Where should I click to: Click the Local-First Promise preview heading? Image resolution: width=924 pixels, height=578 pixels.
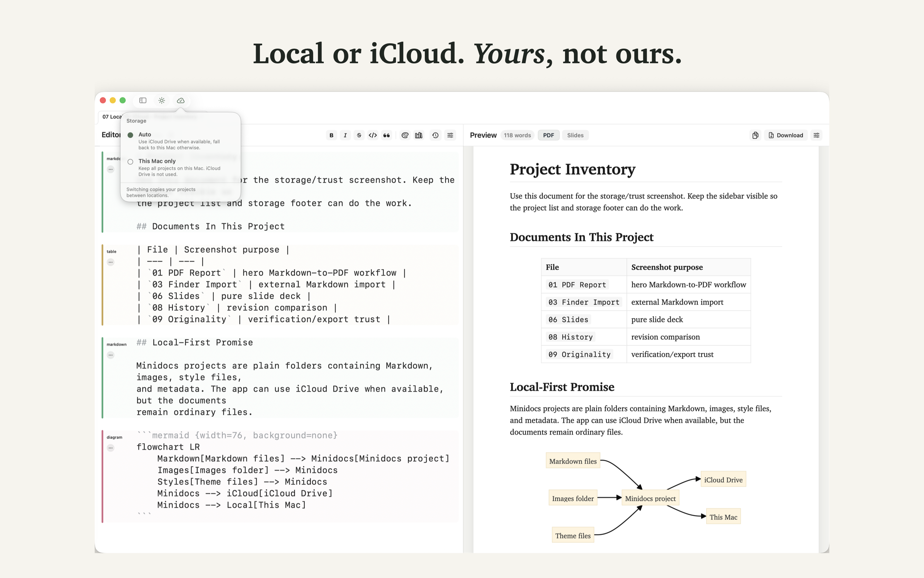pos(562,387)
